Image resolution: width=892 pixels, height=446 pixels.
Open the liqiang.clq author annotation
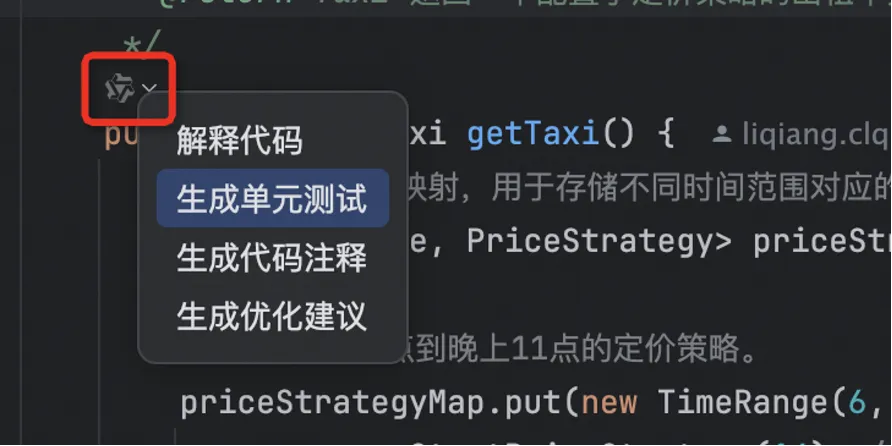point(815,135)
